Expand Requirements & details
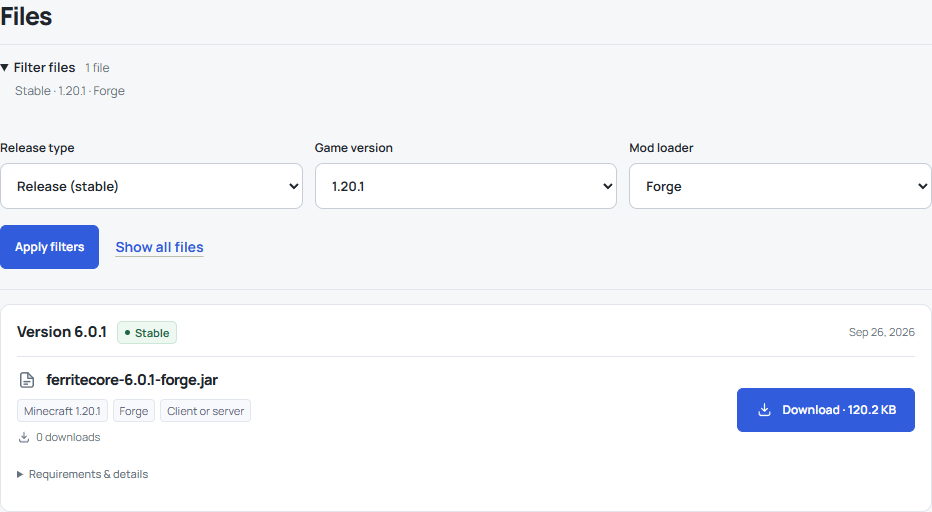The image size is (932, 512). click(83, 474)
